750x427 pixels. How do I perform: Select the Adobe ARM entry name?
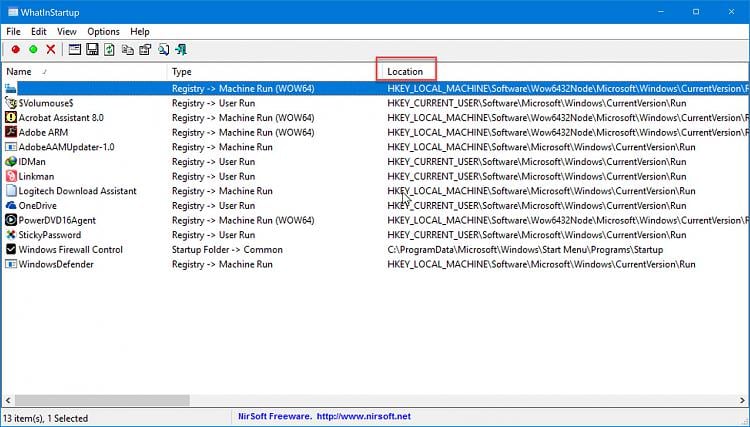click(x=43, y=132)
